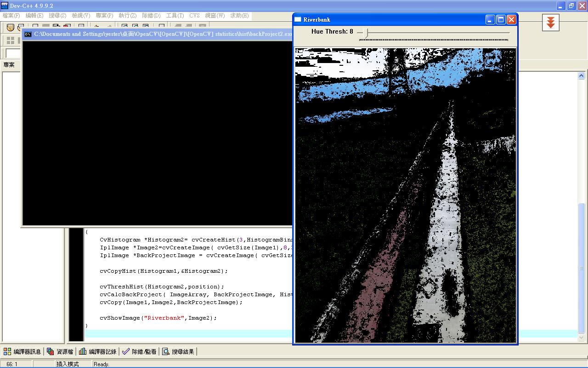This screenshot has width=588, height=368.
Task: Switch to the 資源檔 tab
Action: [60, 351]
